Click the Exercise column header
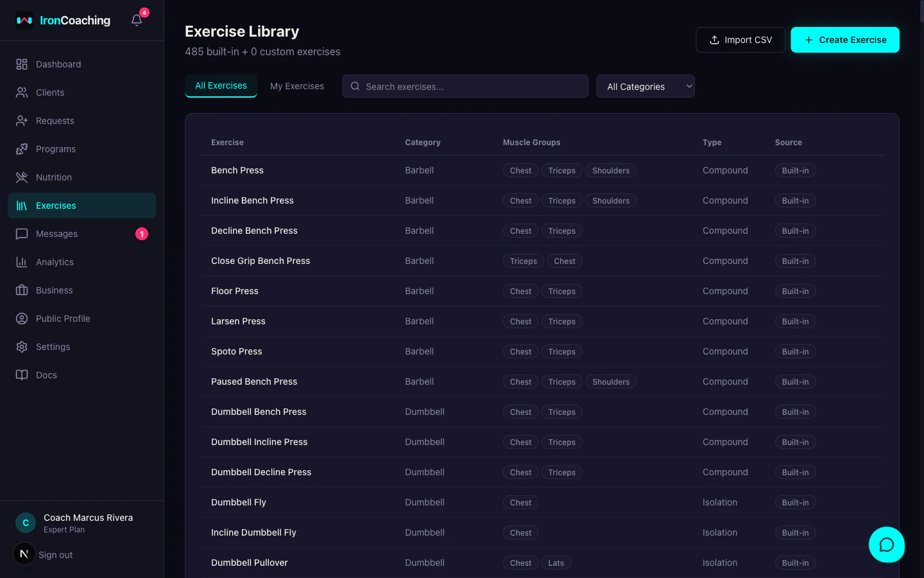The height and width of the screenshot is (578, 924). coord(227,143)
